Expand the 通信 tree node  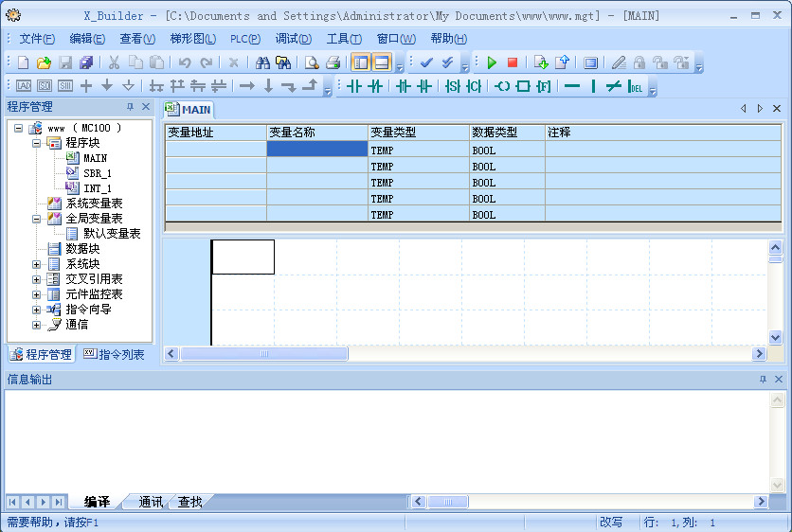pyautogui.click(x=36, y=325)
